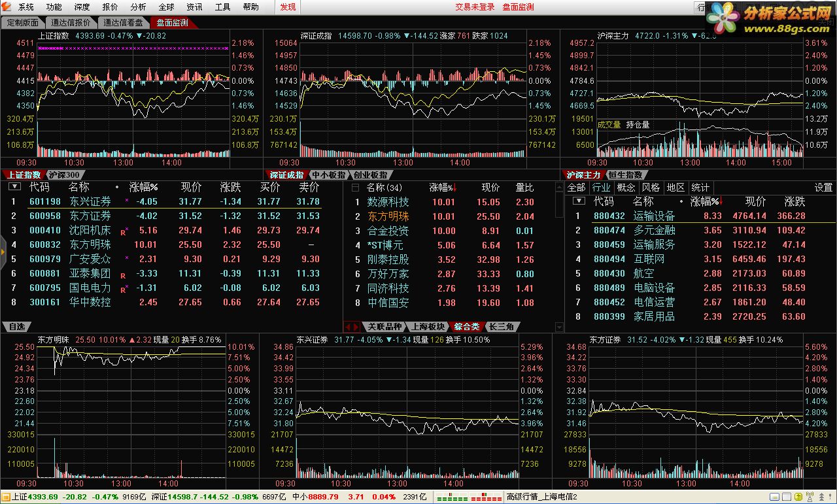The width and height of the screenshot is (837, 504).
Task: Click the application logo icon beside 系统 menu
Action: [x=7, y=7]
